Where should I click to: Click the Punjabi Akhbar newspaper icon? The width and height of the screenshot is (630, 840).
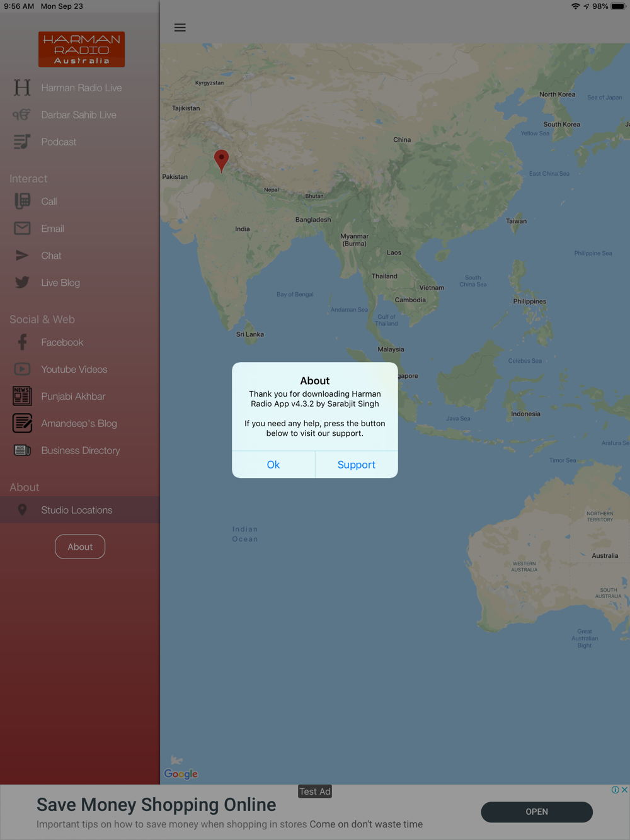[22, 396]
